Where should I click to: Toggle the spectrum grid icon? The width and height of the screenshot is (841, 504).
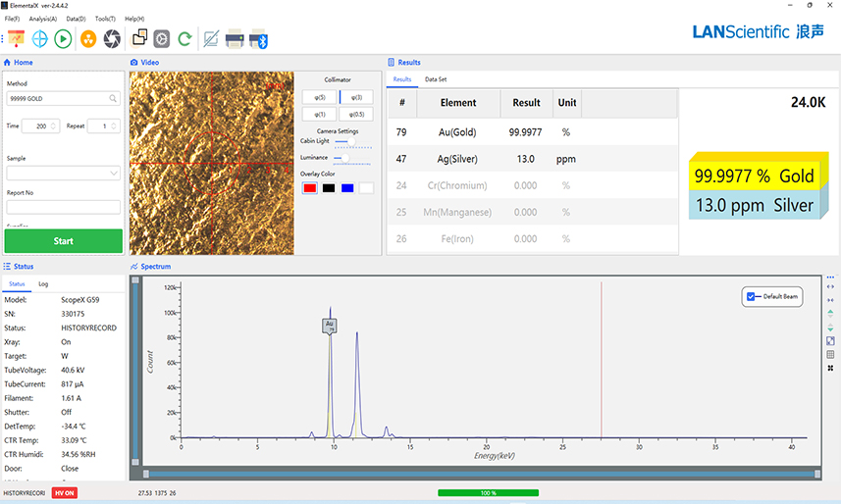tap(831, 354)
